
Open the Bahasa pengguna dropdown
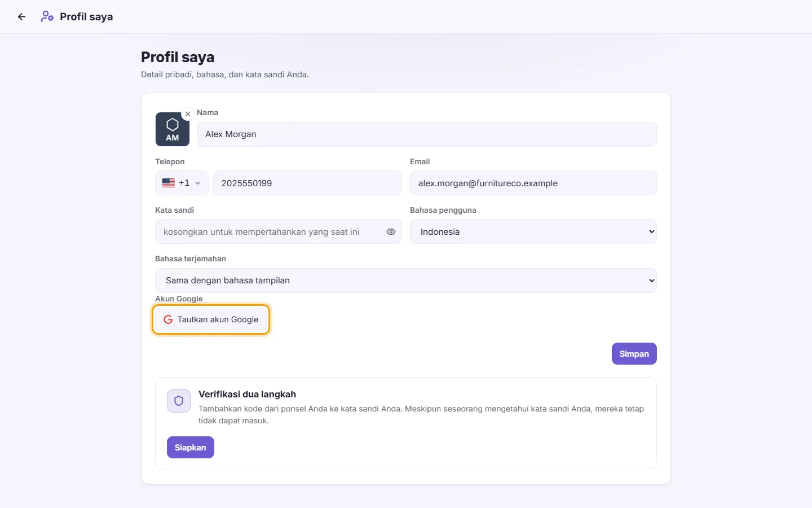tap(533, 232)
